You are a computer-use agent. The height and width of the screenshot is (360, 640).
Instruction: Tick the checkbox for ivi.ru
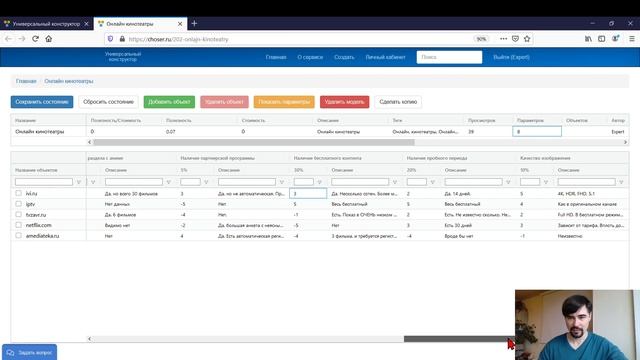pos(18,193)
